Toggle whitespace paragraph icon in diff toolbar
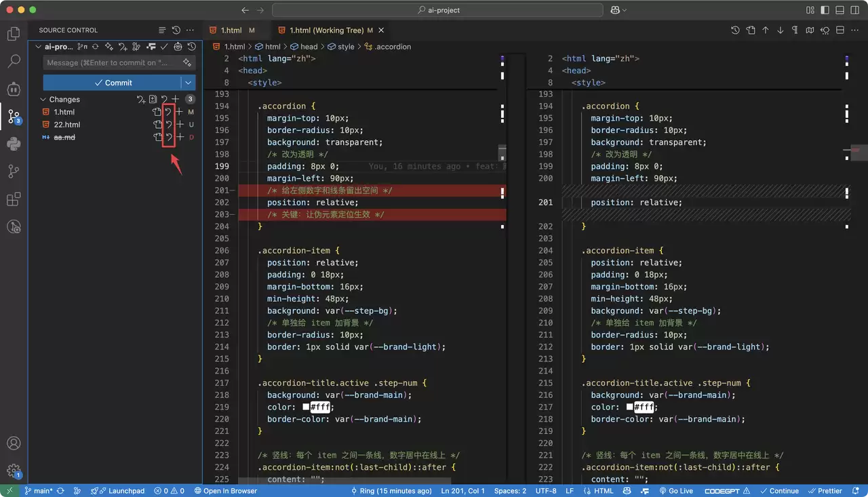Viewport: 868px width, 497px height. click(795, 30)
